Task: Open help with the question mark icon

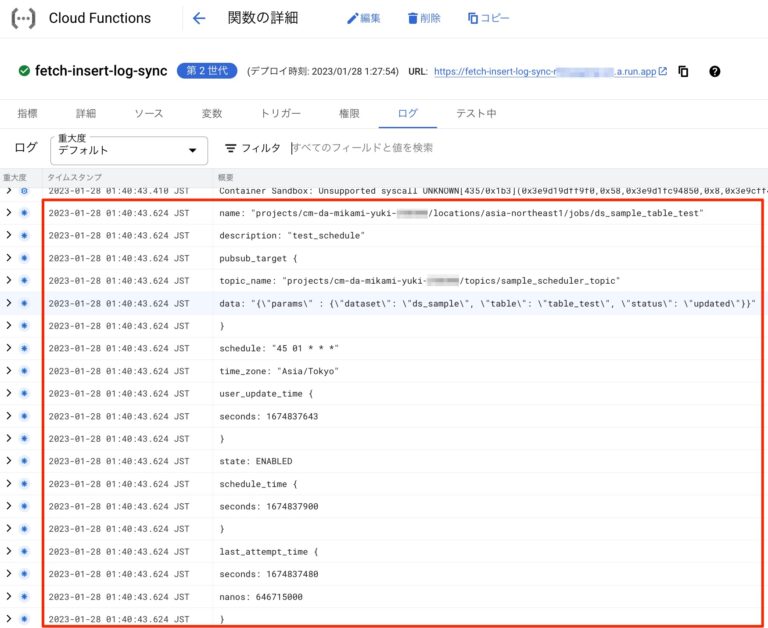Action: tap(715, 72)
